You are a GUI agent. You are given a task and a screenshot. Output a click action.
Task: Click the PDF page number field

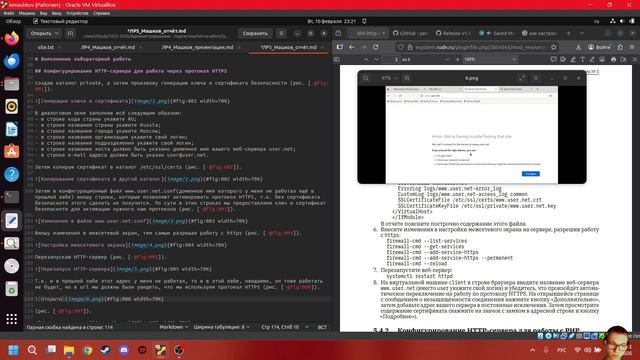pyautogui.click(x=391, y=60)
